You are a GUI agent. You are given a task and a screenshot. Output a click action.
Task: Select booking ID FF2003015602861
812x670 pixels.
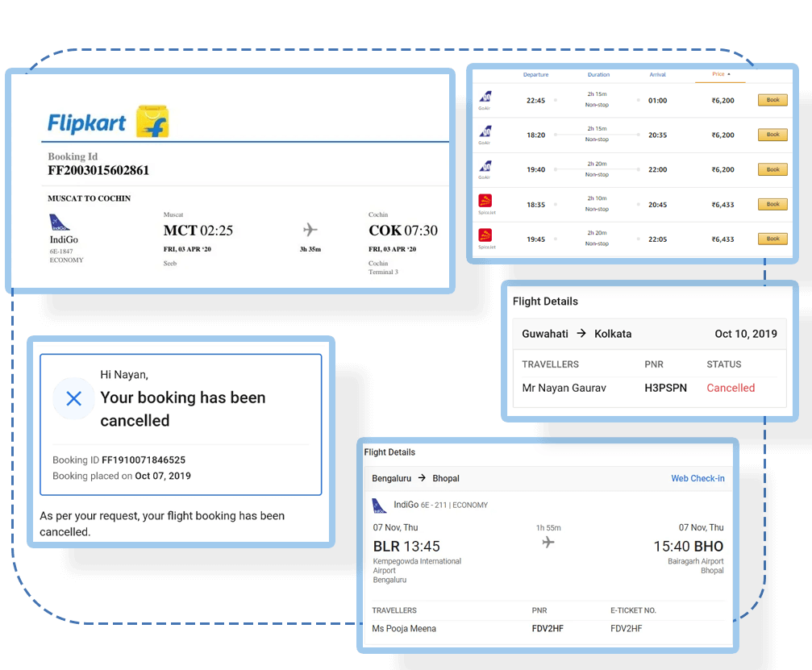click(98, 170)
